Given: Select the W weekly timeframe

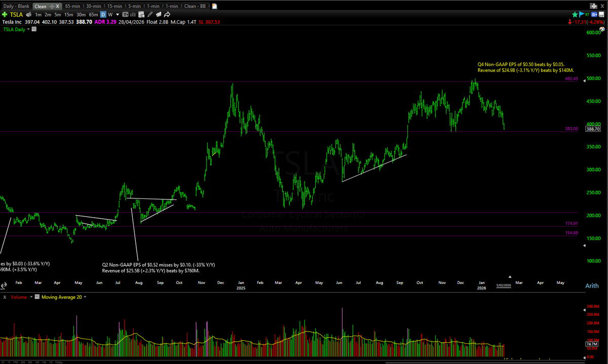Looking at the screenshot, I should pyautogui.click(x=110, y=14).
